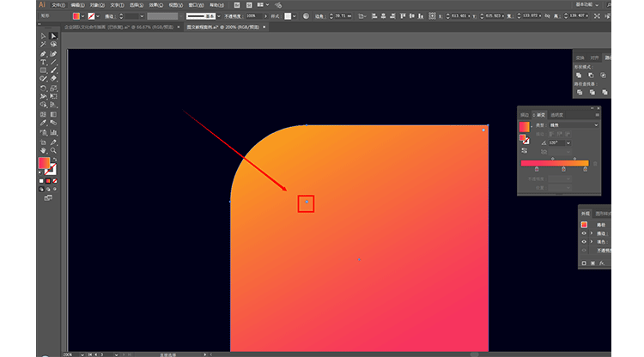Select the Hand tool
Image resolution: width=644 pixels, height=357 pixels.
pos(43,148)
